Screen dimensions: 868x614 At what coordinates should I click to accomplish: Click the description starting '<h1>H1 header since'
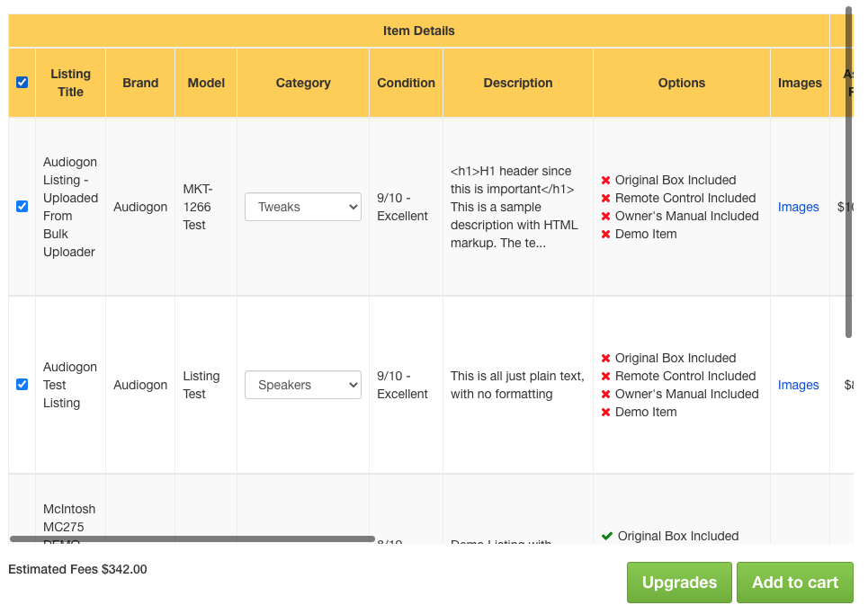point(514,207)
